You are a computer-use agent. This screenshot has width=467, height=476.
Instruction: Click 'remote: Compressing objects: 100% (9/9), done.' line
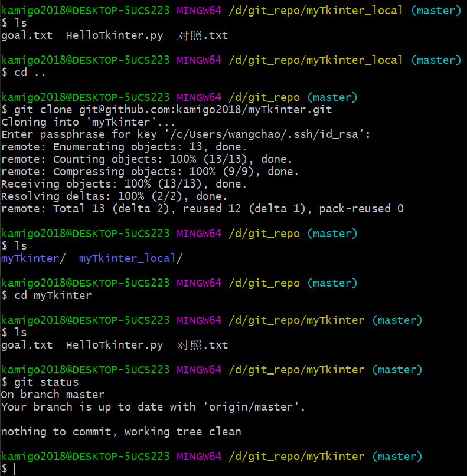click(x=150, y=172)
